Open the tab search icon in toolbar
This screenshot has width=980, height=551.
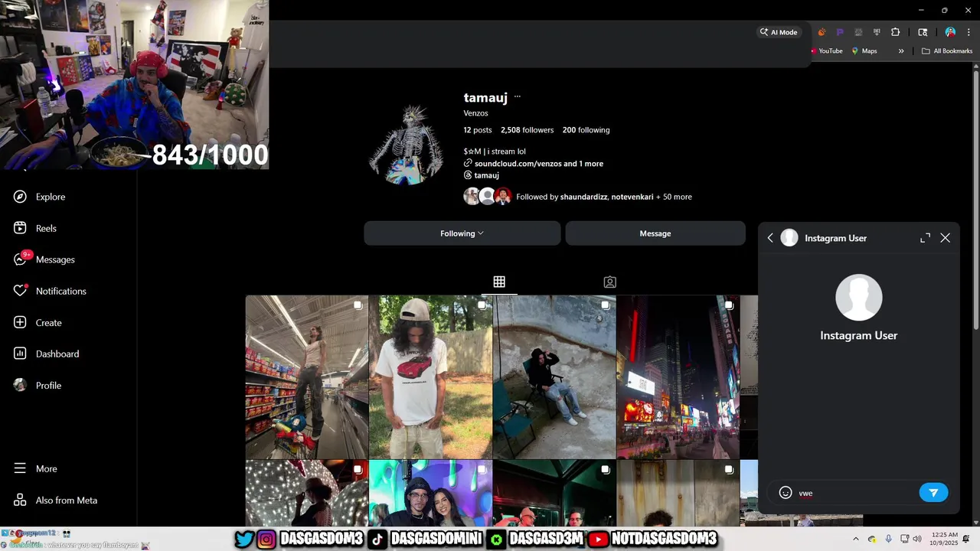click(x=923, y=32)
